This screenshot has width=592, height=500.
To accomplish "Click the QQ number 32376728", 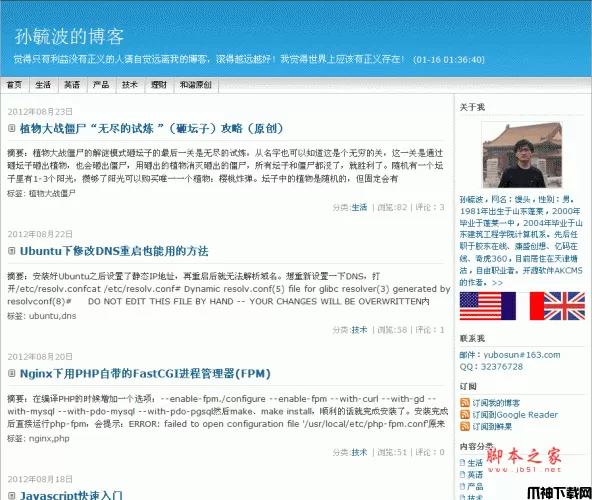I will click(x=501, y=367).
